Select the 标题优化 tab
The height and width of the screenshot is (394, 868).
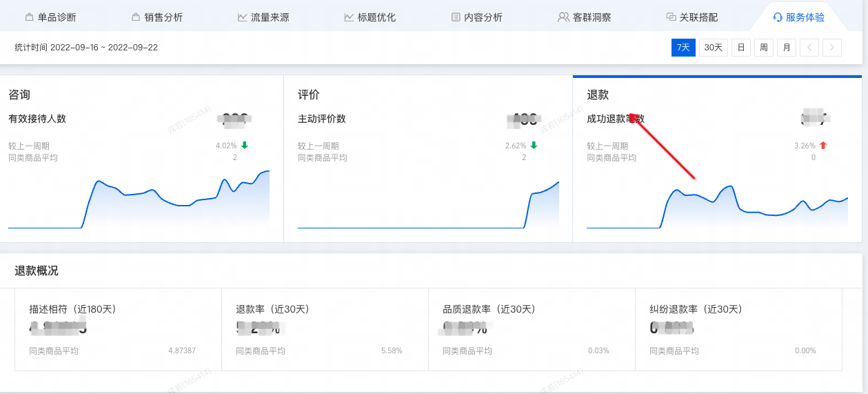pyautogui.click(x=370, y=17)
